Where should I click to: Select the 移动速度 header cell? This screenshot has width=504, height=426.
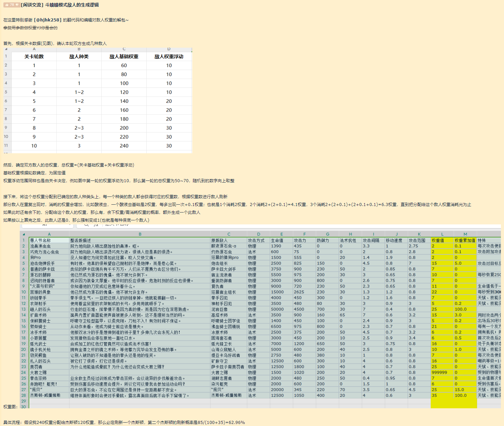click(x=396, y=240)
